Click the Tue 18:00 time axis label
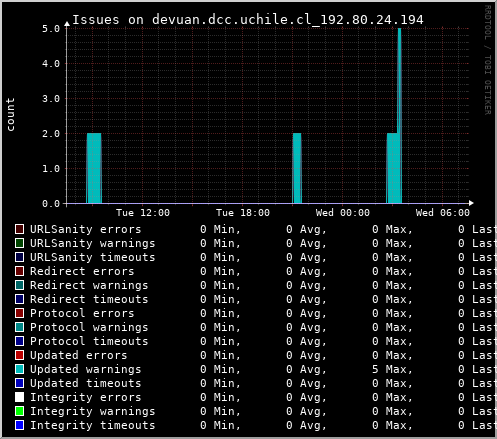The height and width of the screenshot is (439, 497). coord(243,213)
